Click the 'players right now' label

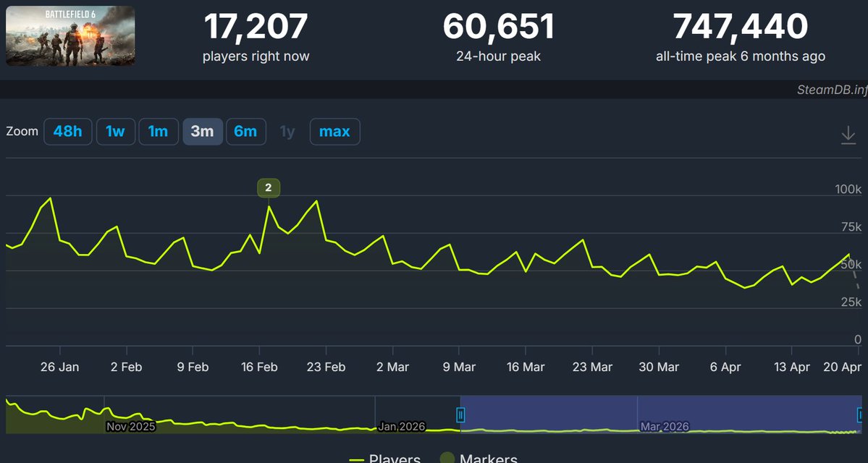(256, 56)
